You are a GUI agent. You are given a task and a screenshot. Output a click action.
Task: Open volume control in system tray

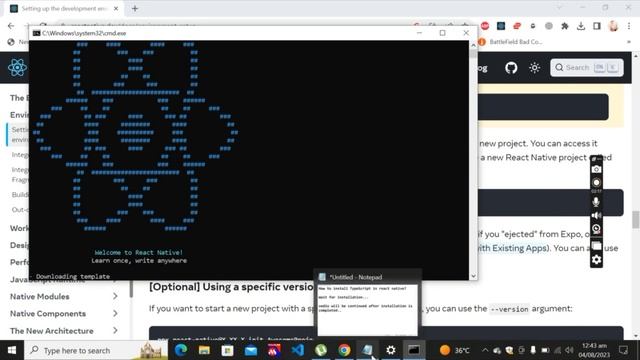[570, 350]
